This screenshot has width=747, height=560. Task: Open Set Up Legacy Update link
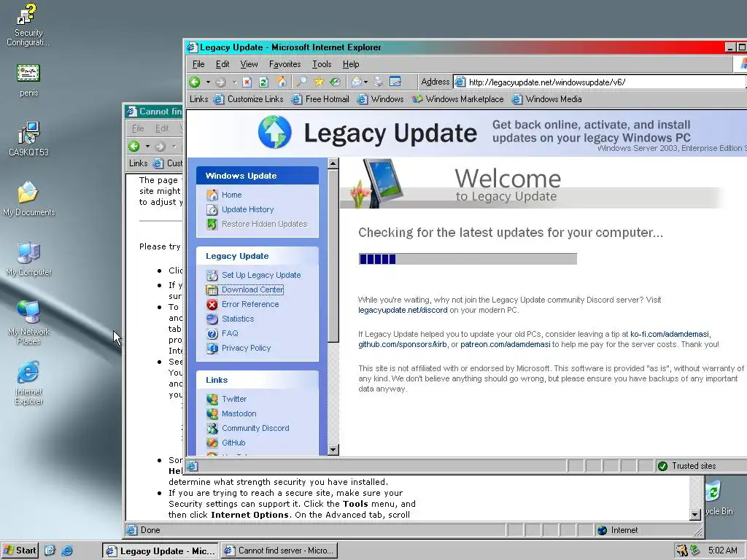261,275
